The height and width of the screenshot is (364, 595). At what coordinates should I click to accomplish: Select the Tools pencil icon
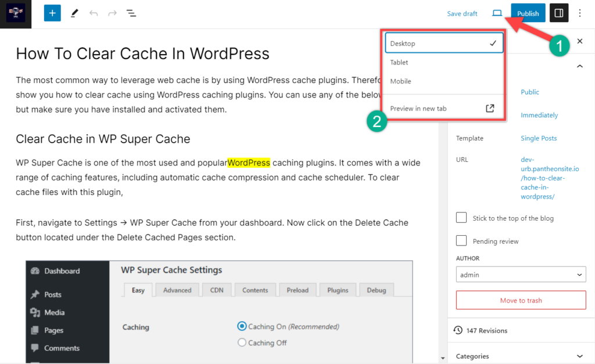tap(74, 12)
